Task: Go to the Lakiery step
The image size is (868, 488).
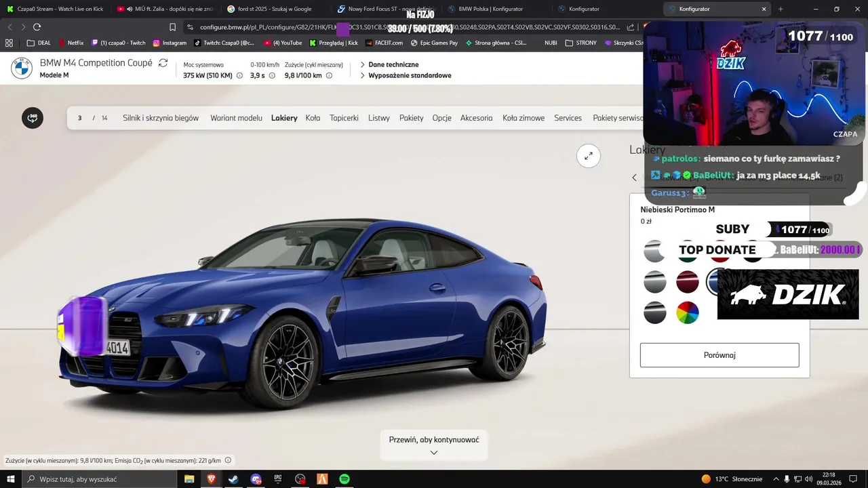Action: pyautogui.click(x=284, y=118)
